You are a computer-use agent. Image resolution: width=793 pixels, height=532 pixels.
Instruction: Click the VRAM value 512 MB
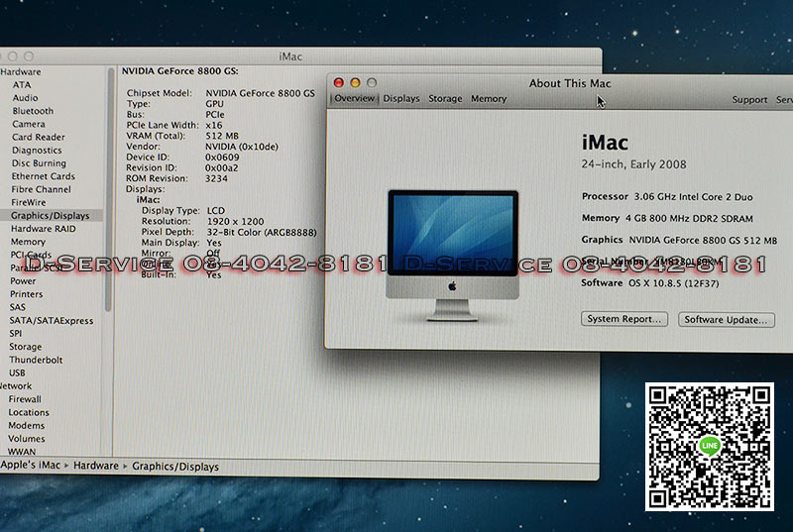[222, 136]
